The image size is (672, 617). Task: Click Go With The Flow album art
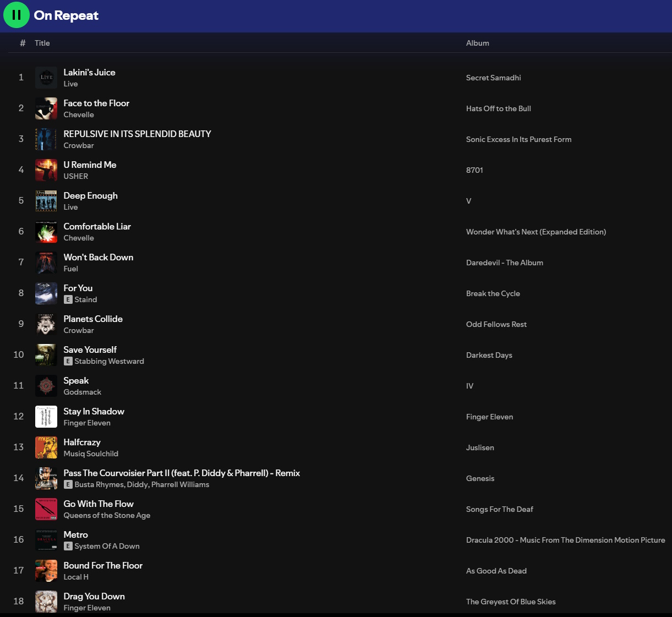coord(46,509)
